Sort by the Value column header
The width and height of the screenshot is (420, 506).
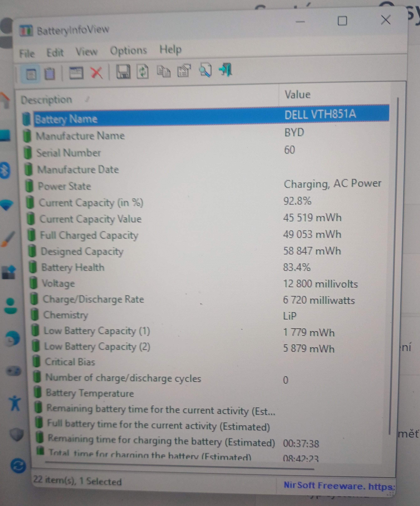point(335,94)
